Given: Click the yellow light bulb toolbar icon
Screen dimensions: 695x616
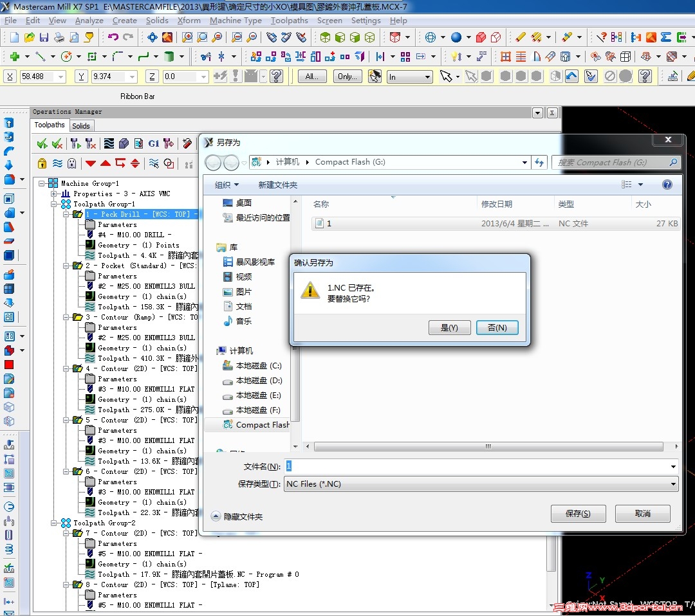Looking at the screenshot, I should click(454, 57).
